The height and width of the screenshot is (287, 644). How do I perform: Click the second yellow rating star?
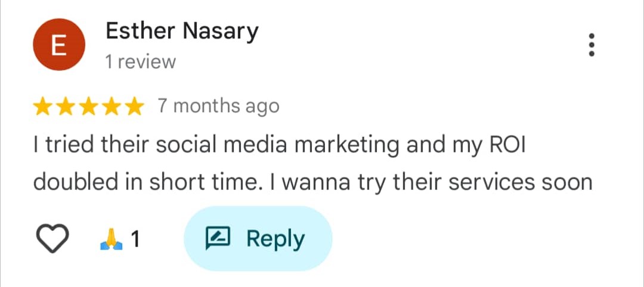[66, 107]
